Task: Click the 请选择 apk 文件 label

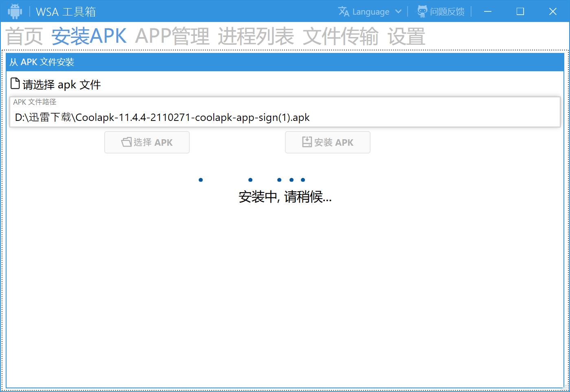Action: pos(61,85)
